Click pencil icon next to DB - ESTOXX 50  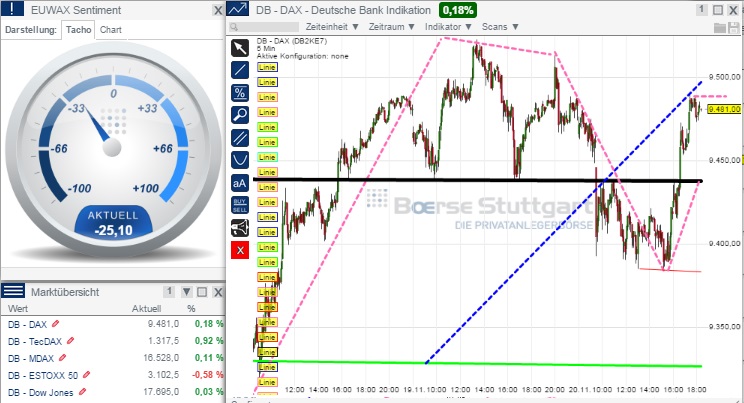click(86, 375)
